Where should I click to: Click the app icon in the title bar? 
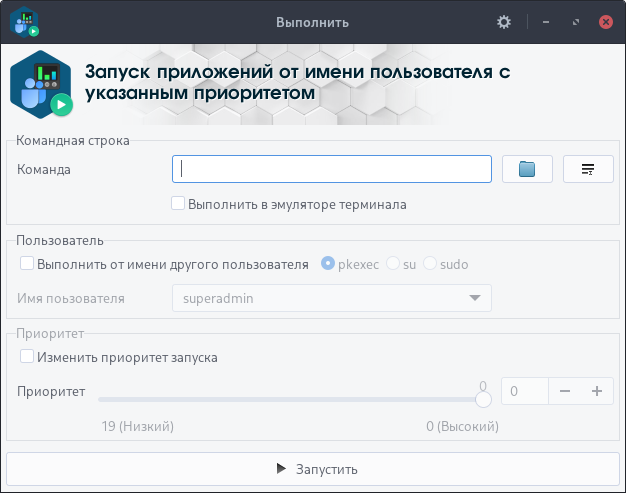24,21
